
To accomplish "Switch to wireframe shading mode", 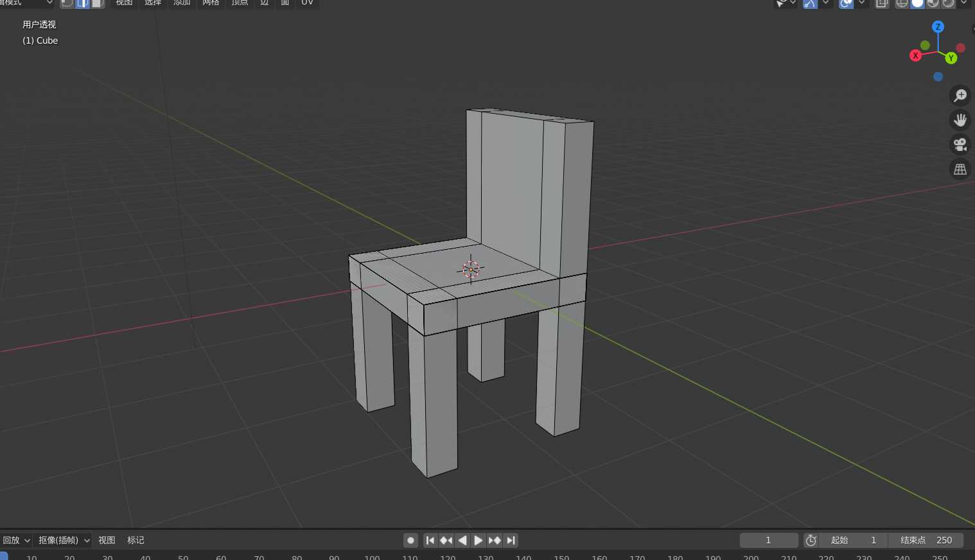I will 902,3.
